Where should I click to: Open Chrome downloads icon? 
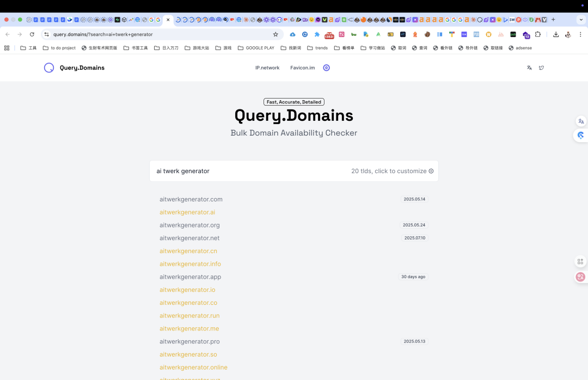coord(556,34)
